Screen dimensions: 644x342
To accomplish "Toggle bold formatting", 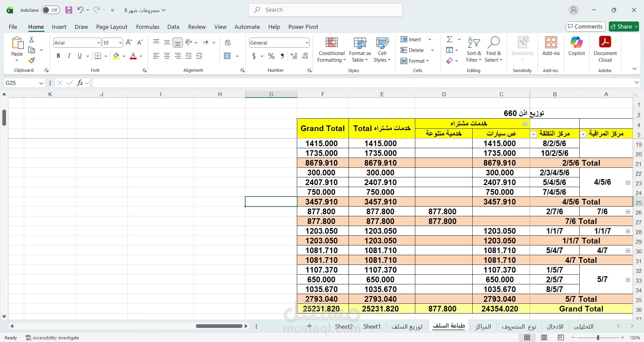I will (x=58, y=56).
